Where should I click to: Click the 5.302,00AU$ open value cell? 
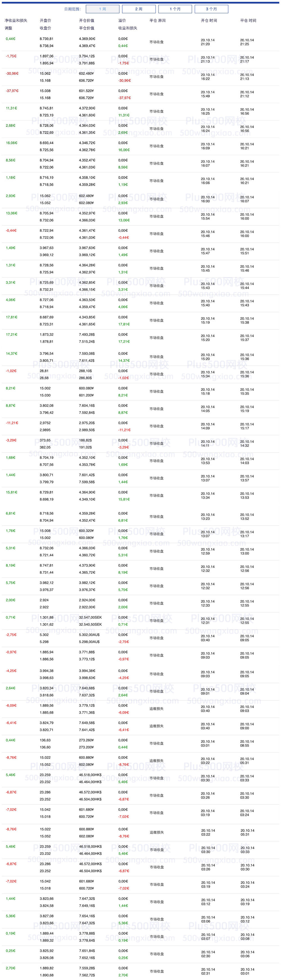click(x=89, y=635)
